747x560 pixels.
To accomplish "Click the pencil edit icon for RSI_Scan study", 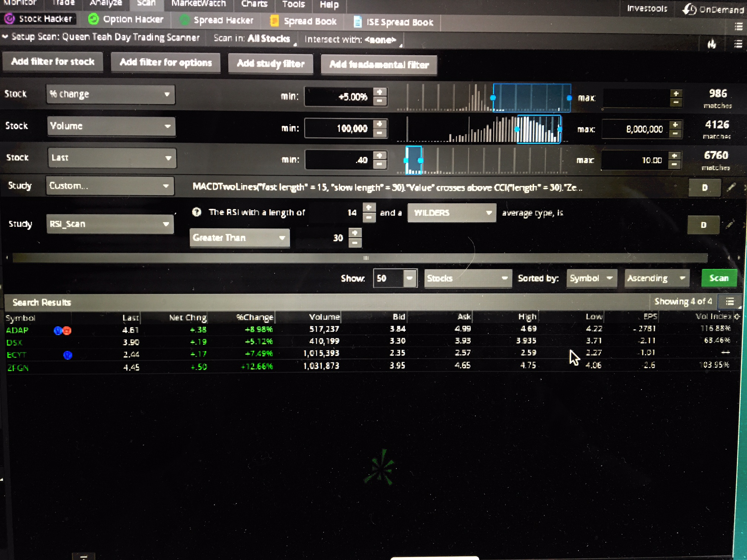I will [730, 225].
